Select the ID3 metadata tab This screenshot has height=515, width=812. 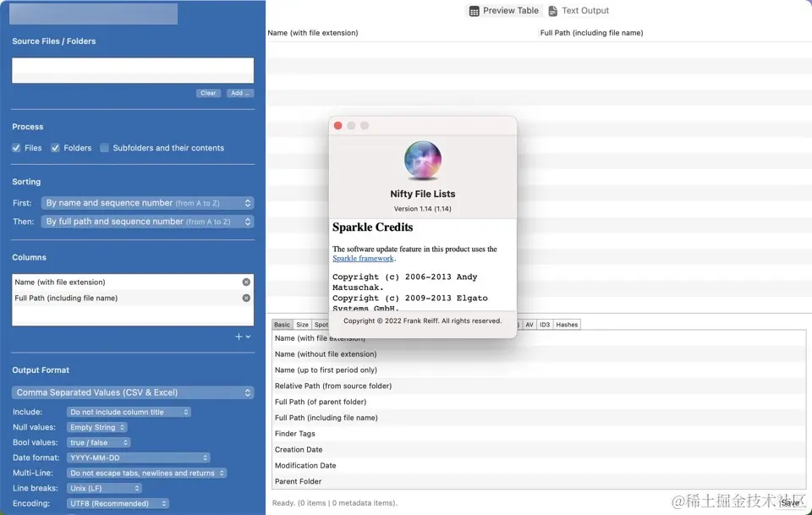tap(545, 325)
